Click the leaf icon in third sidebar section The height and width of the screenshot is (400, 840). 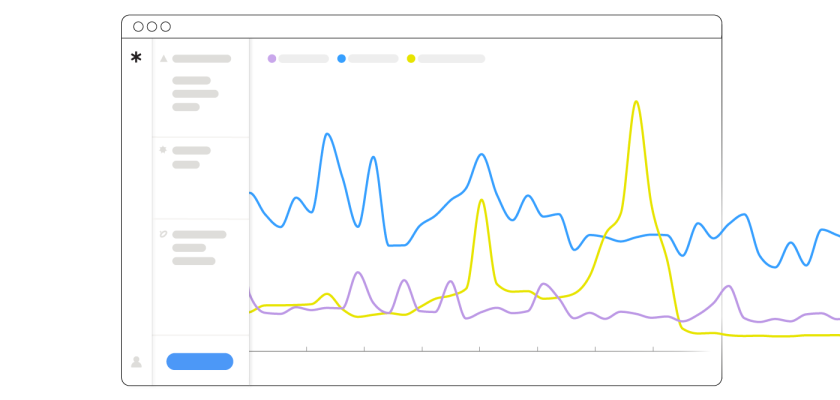(163, 234)
